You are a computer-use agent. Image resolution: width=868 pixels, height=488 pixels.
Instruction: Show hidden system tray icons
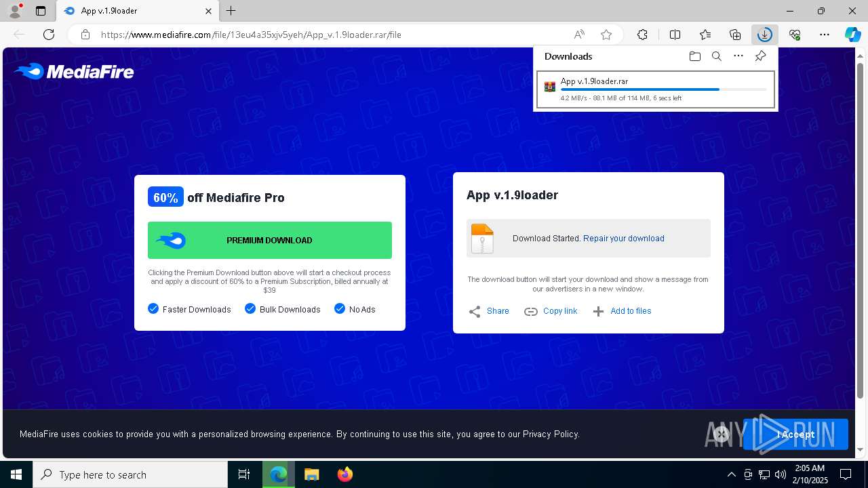point(731,474)
